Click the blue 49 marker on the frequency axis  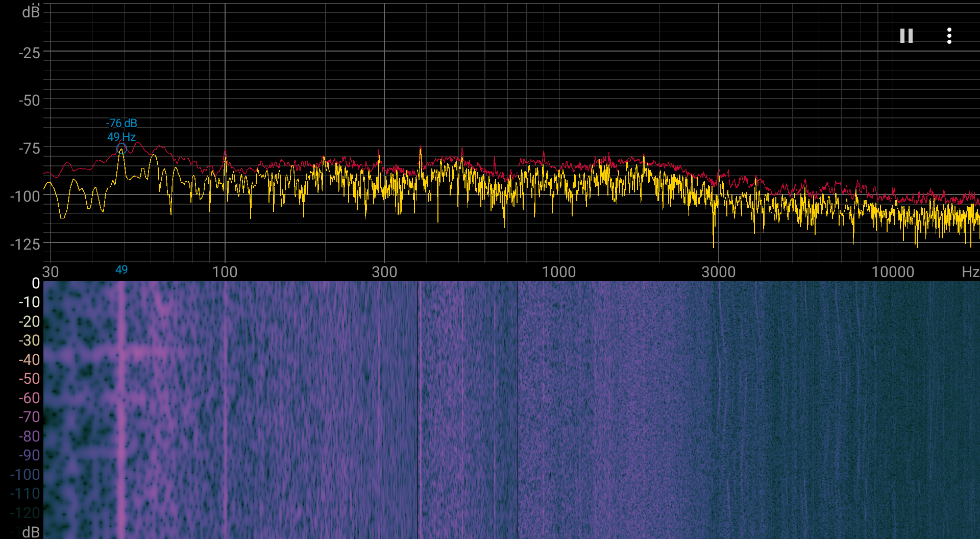[x=121, y=269]
